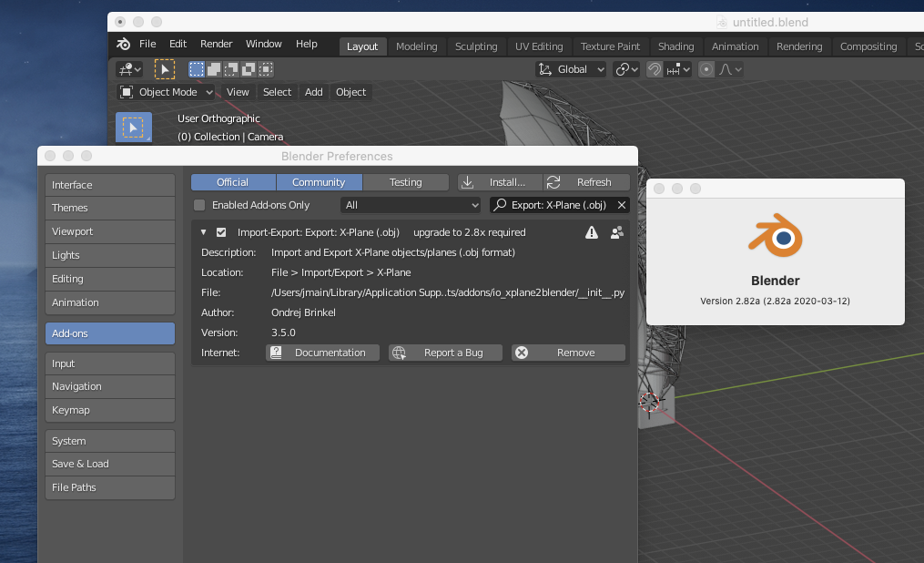Open the Window menu

(263, 45)
